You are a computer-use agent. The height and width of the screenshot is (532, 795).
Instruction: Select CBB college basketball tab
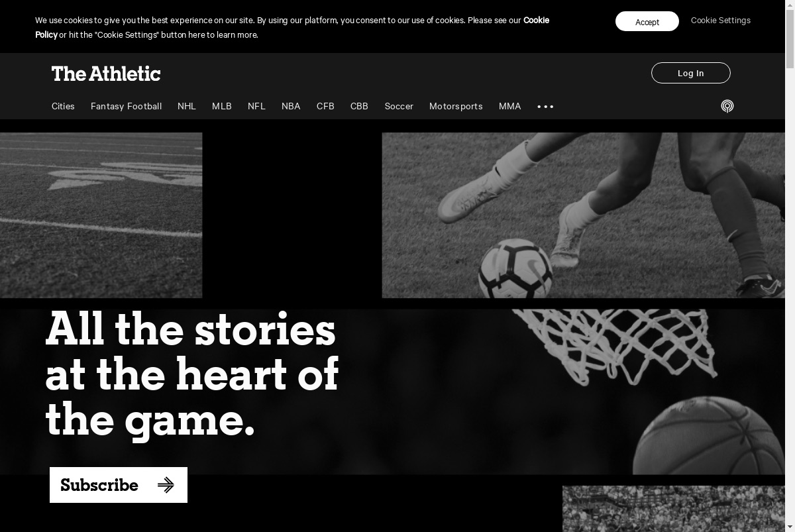[x=359, y=106]
